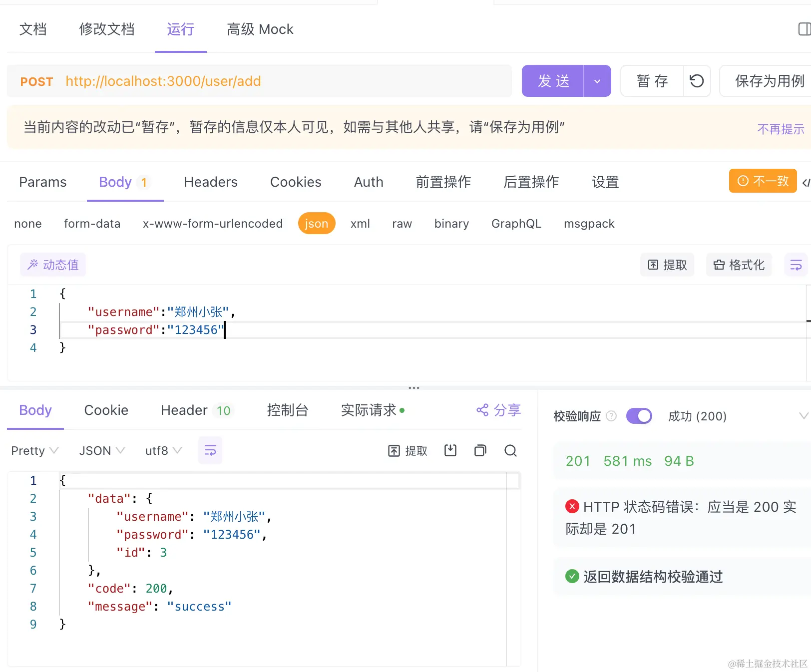Click the 暂存 button
The image size is (811, 672).
652,81
